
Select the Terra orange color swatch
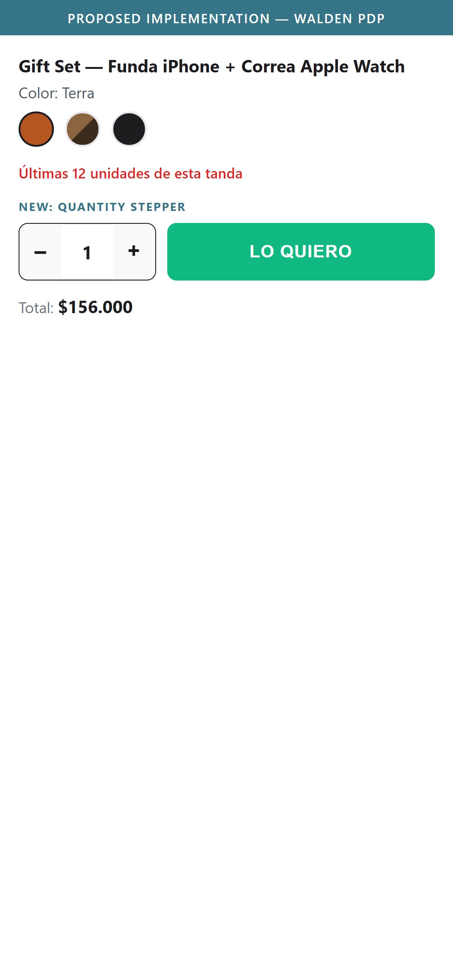(36, 129)
